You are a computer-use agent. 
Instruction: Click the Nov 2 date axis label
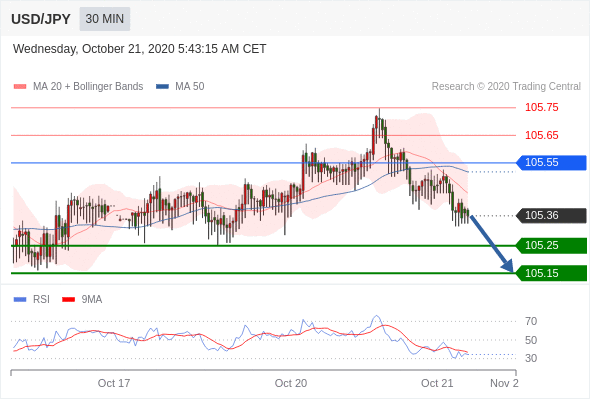coord(504,383)
